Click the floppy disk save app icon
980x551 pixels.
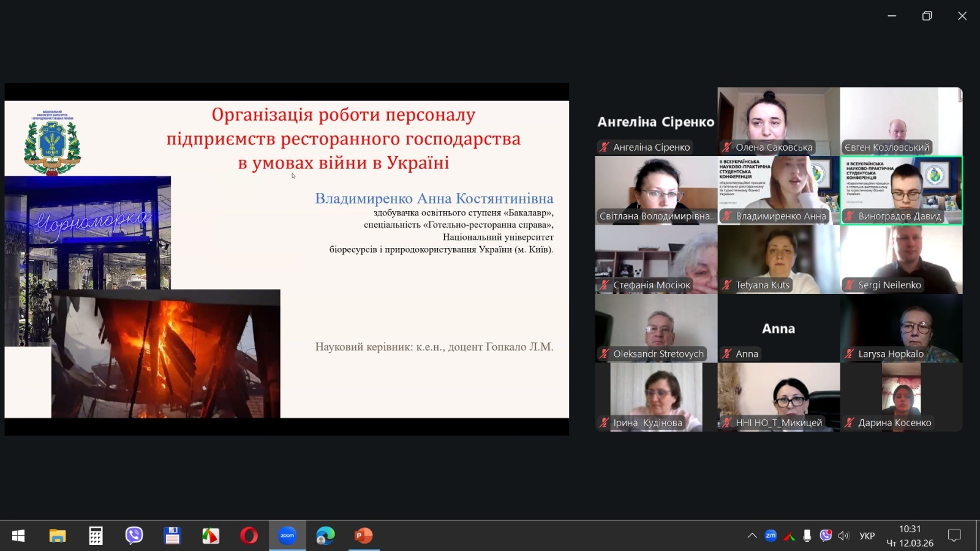[x=172, y=536]
